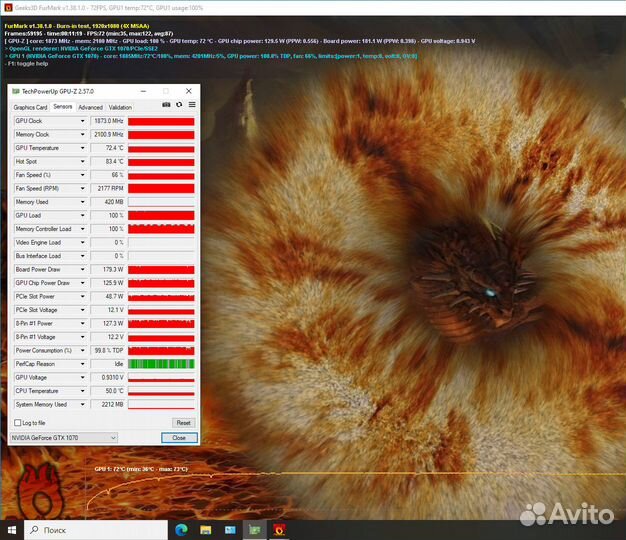This screenshot has width=626, height=540.
Task: Click the Memory Clock value 2100.9 MHz
Action: (108, 135)
